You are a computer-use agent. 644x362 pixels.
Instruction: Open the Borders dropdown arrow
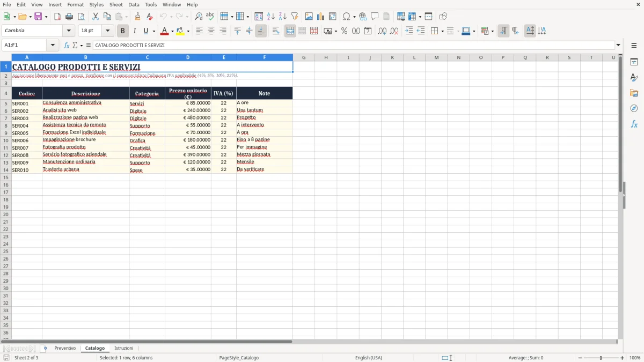pos(442,31)
